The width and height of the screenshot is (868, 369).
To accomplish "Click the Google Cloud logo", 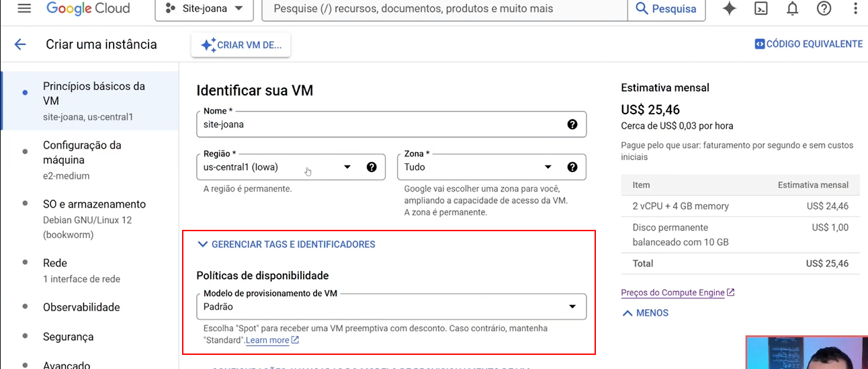I will (x=88, y=9).
